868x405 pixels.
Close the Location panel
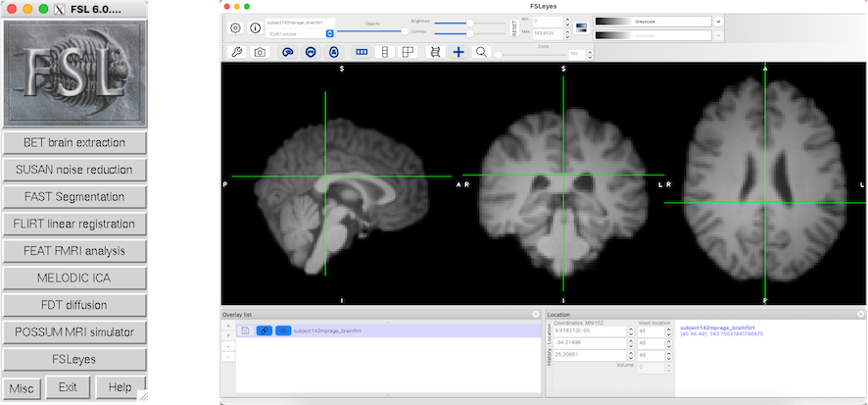pos(861,314)
